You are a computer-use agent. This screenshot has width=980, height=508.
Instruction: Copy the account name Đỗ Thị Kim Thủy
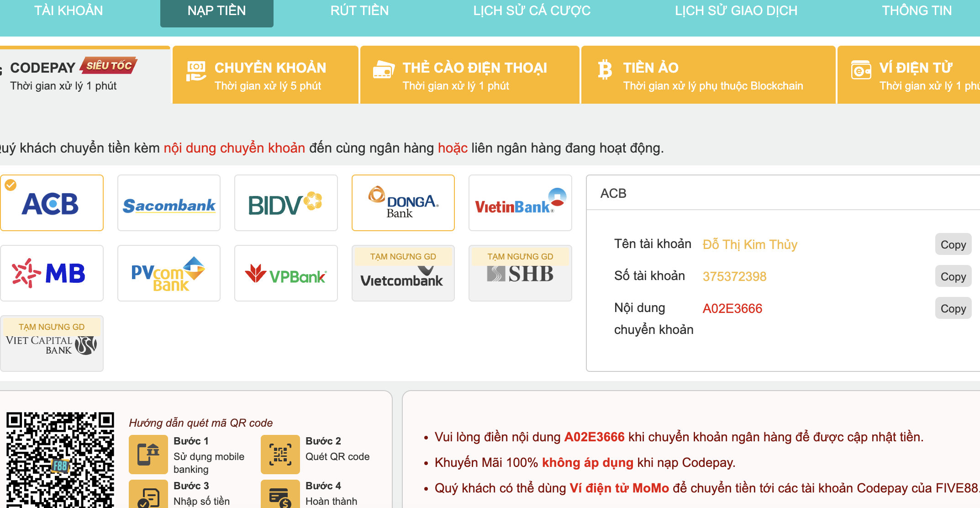tap(953, 244)
